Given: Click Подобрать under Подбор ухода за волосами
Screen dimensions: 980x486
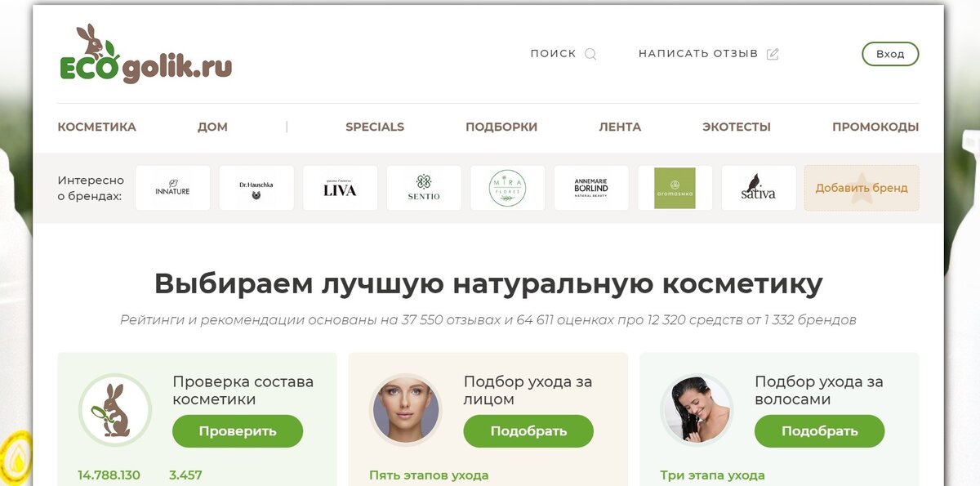Looking at the screenshot, I should 819,431.
